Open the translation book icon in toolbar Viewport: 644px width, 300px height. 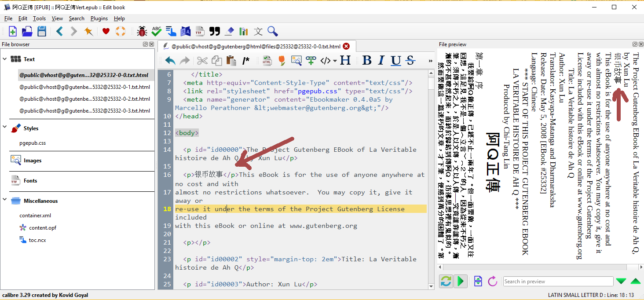(x=185, y=31)
